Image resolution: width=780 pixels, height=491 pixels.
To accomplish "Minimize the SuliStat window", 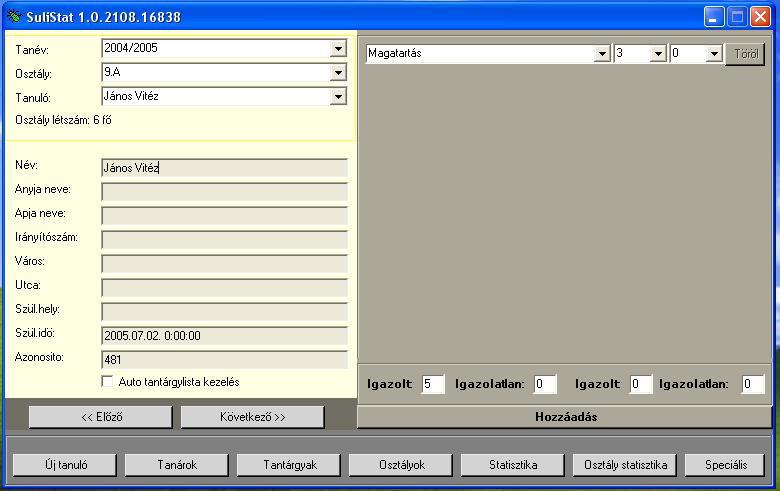I will click(x=714, y=17).
